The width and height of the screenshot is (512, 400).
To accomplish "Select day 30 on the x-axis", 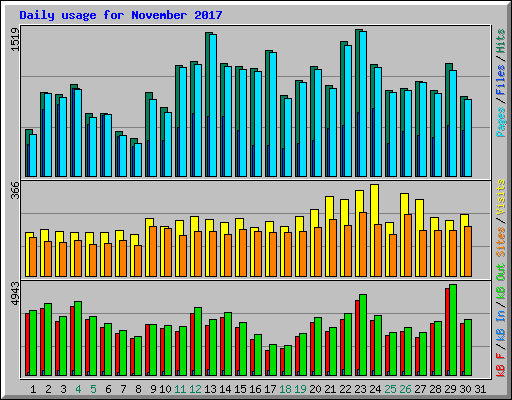I will tap(465, 389).
